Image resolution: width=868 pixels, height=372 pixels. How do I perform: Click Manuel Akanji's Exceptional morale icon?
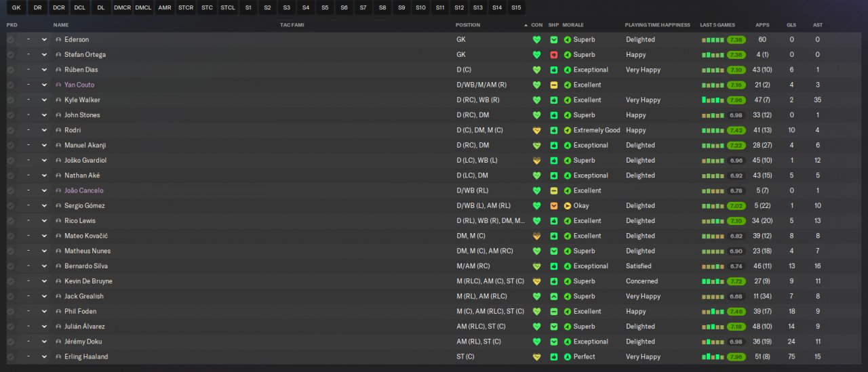568,145
